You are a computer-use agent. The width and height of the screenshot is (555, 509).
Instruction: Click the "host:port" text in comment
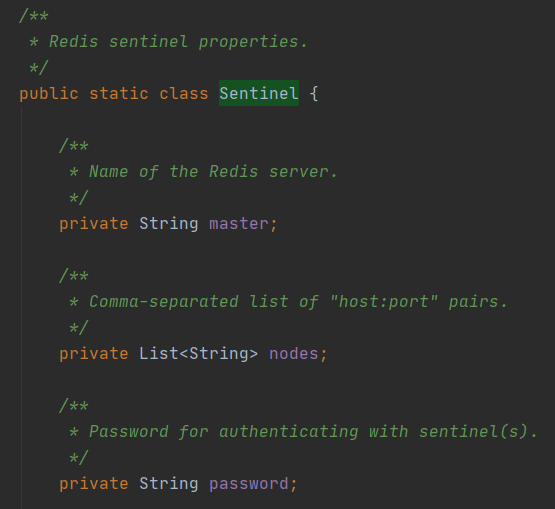[384, 302]
